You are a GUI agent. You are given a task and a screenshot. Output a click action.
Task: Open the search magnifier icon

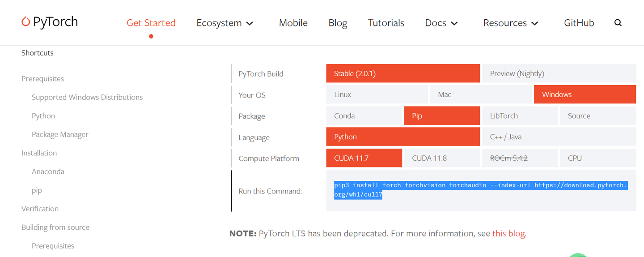(x=618, y=23)
